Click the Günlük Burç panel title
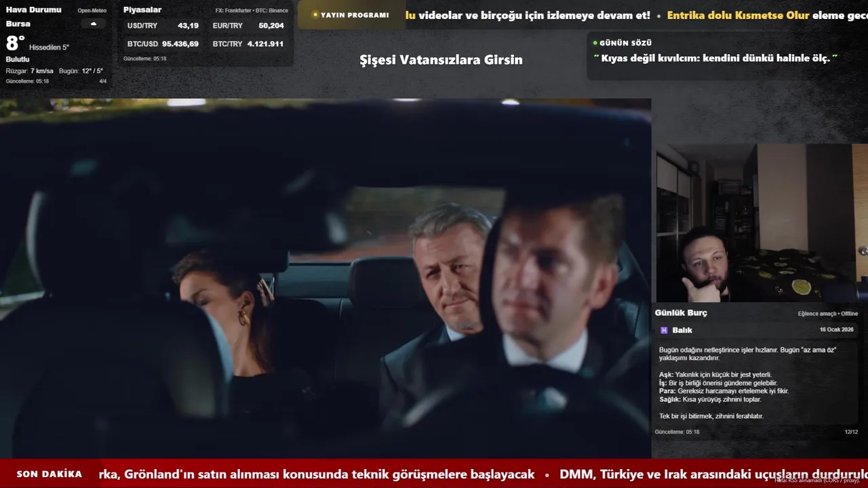Viewport: 868px width, 488px height. 681,313
